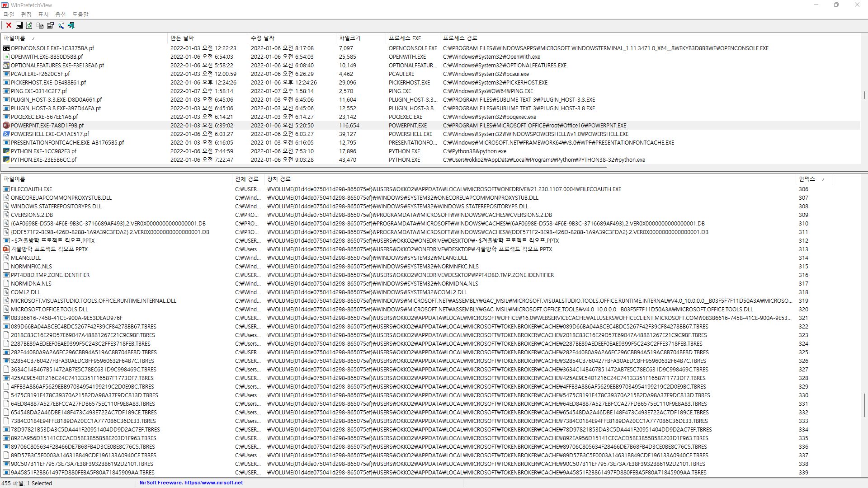The image size is (868, 488).
Task: Sort upper list by 파일이름 column header
Action: coord(14,38)
